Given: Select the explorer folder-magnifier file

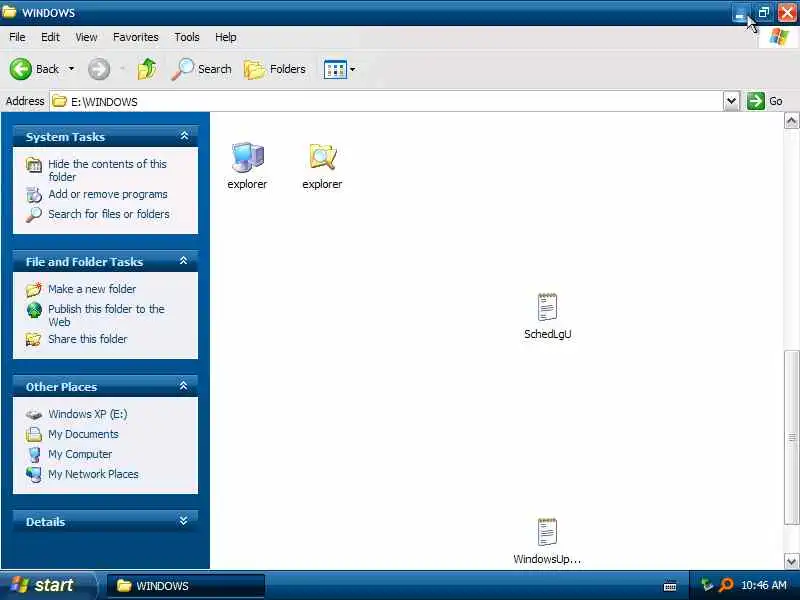Looking at the screenshot, I should coord(322,166).
